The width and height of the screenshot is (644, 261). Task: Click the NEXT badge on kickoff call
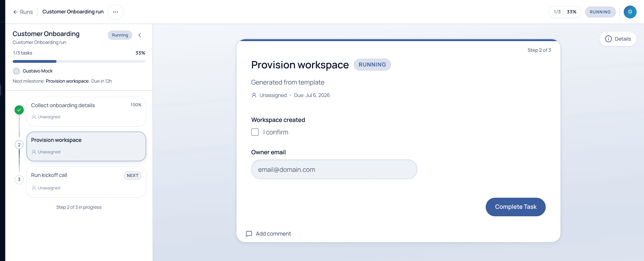pos(132,175)
